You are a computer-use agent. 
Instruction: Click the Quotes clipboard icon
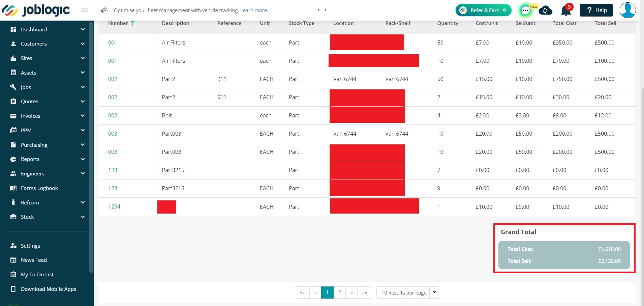[x=13, y=101]
